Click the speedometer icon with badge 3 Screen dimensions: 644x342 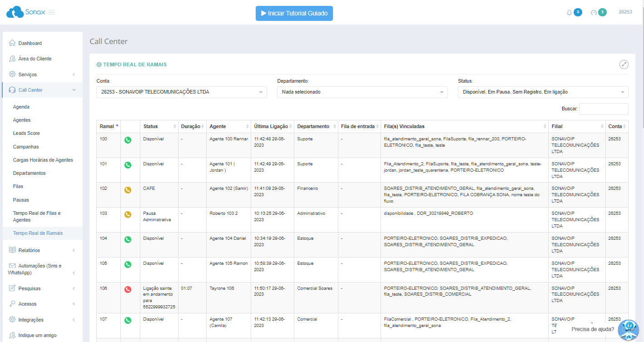point(594,13)
